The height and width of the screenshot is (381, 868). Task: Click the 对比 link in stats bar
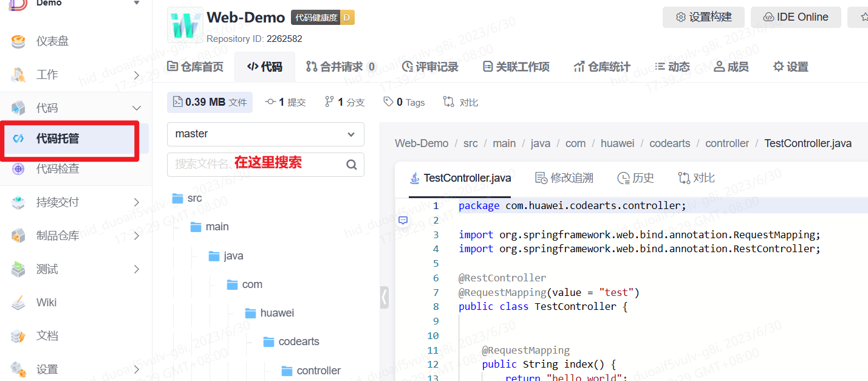[x=460, y=102]
